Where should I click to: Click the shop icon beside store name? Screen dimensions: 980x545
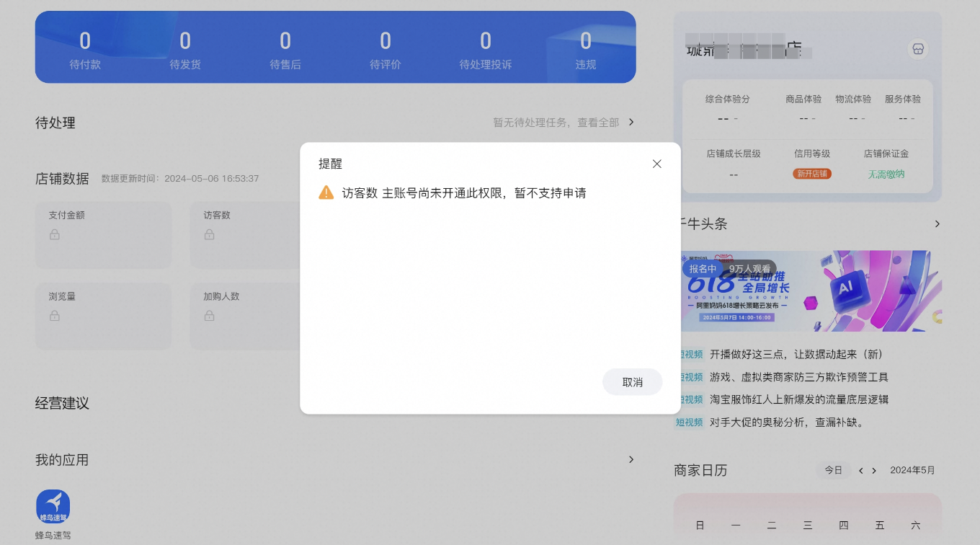918,49
